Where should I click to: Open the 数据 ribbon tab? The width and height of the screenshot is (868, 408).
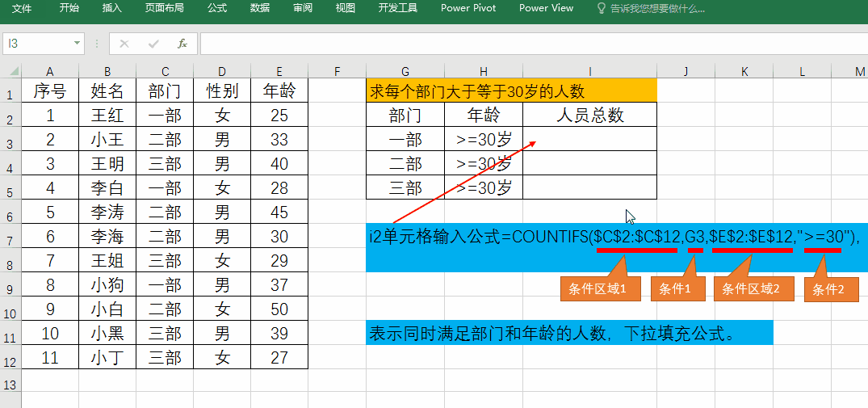(260, 8)
